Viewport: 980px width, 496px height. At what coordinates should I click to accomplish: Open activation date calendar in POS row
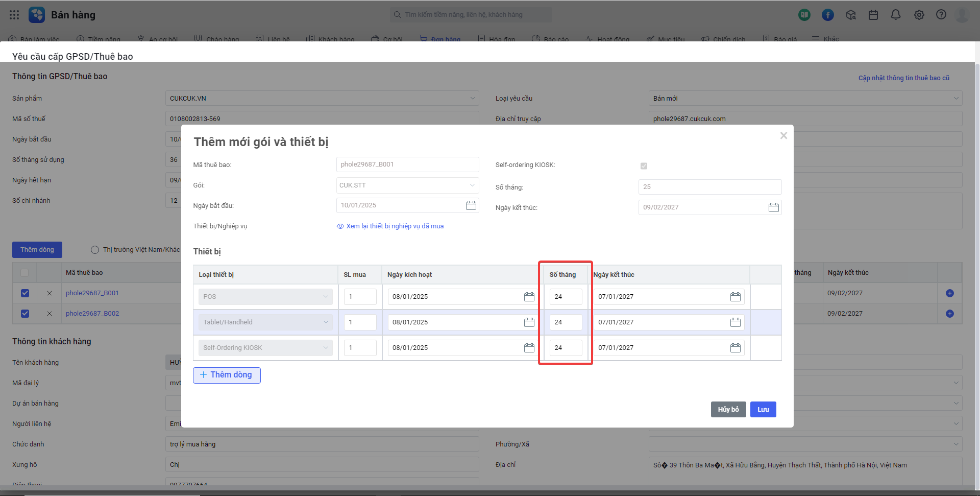pos(529,297)
